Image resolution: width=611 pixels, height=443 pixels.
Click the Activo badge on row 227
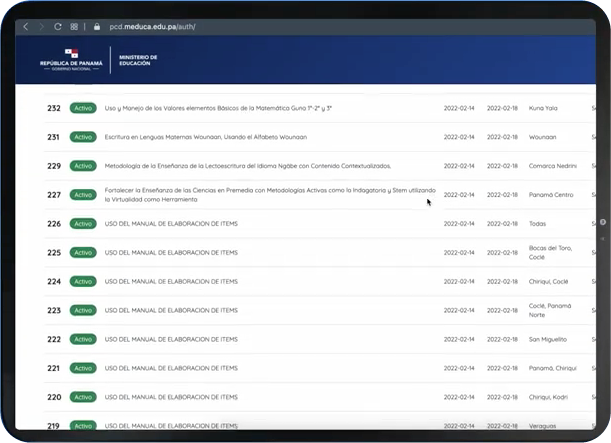point(83,195)
